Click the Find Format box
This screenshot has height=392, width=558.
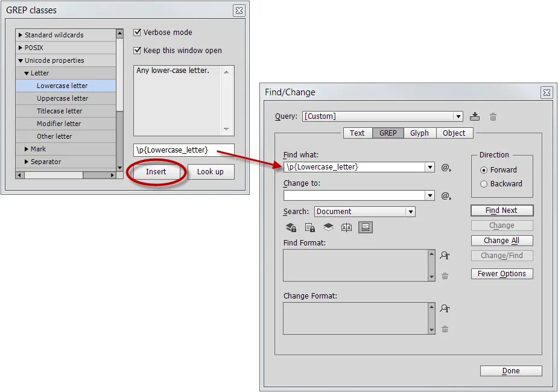[355, 265]
